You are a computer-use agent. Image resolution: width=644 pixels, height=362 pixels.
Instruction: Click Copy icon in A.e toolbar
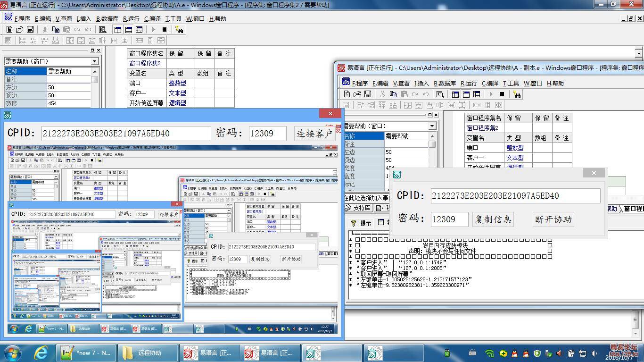[x=56, y=29]
